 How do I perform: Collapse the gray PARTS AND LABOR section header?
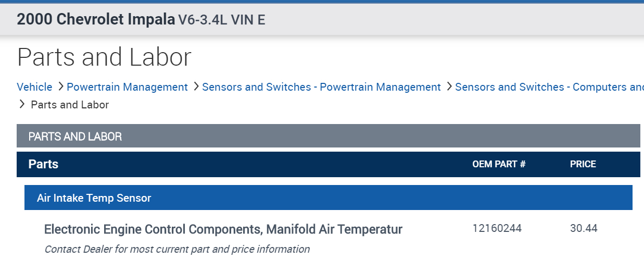328,137
